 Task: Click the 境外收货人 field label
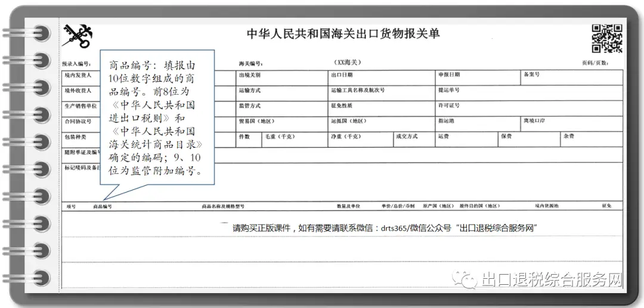pyautogui.click(x=78, y=91)
